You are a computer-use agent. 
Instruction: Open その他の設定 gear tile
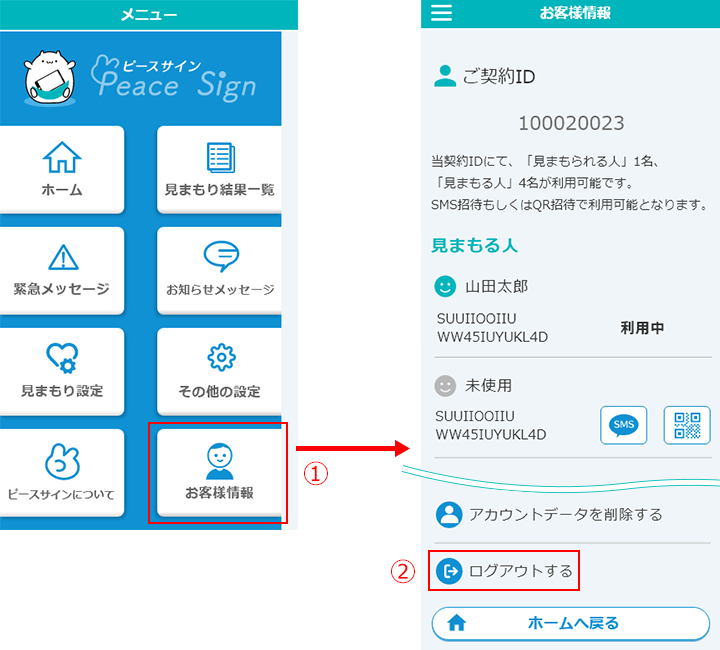point(219,370)
